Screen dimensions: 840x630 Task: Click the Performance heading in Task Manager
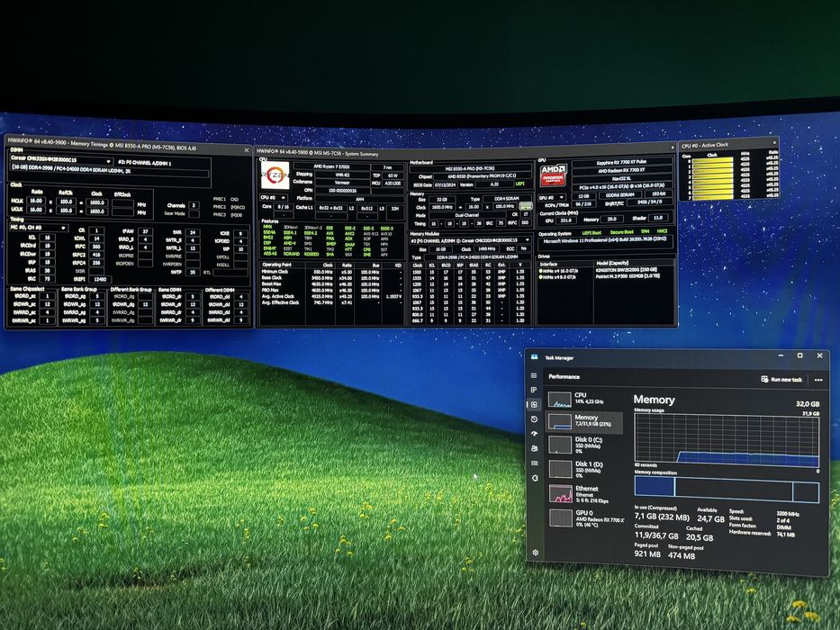click(x=564, y=376)
